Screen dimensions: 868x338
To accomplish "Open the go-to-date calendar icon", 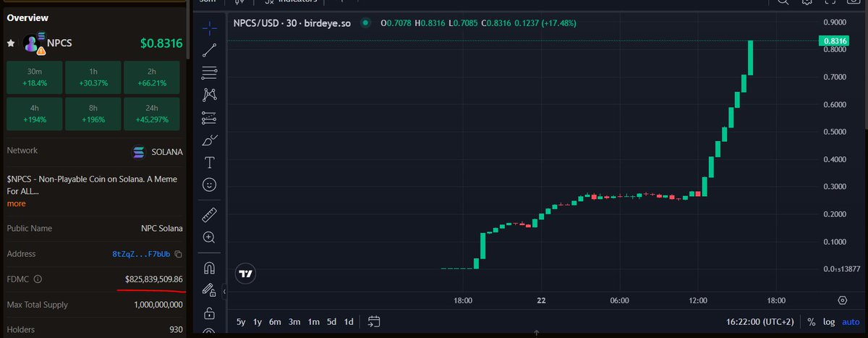I will [374, 321].
